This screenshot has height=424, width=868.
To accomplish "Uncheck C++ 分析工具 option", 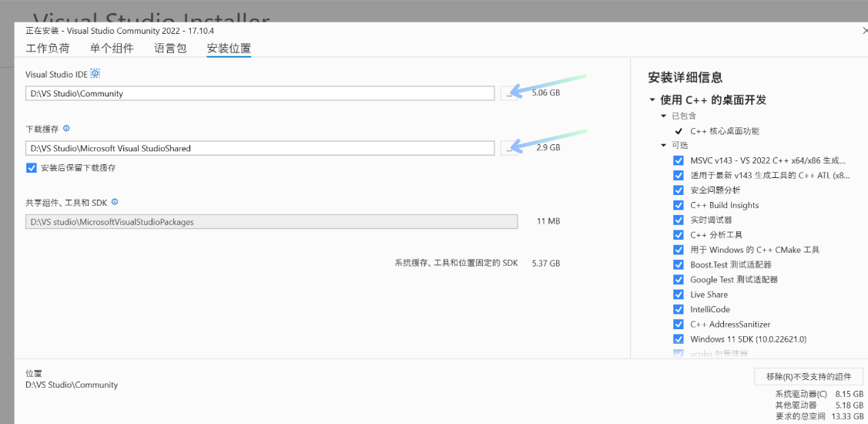I will pyautogui.click(x=678, y=234).
